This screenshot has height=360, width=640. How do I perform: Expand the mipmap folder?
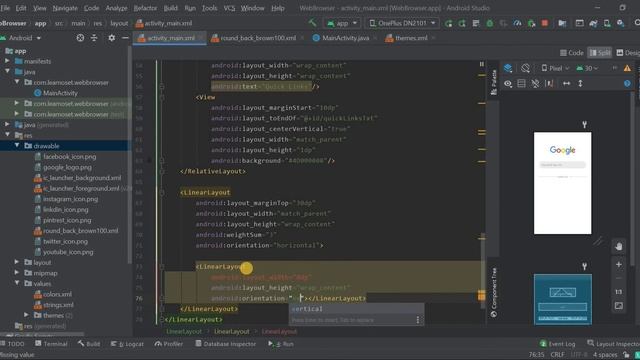(x=17, y=273)
